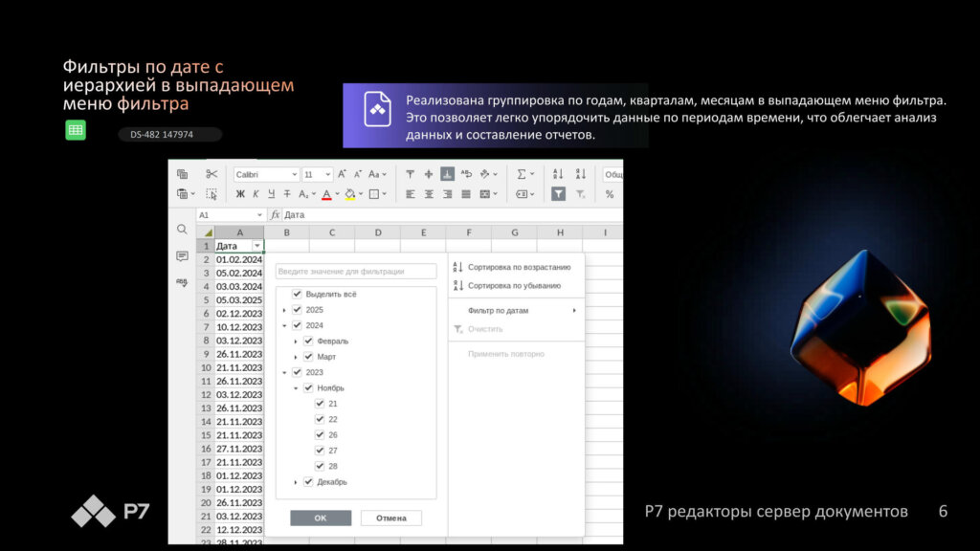Uncheck the 'Выделить всё' checkbox
This screenshot has width=980, height=551.
pyautogui.click(x=297, y=295)
